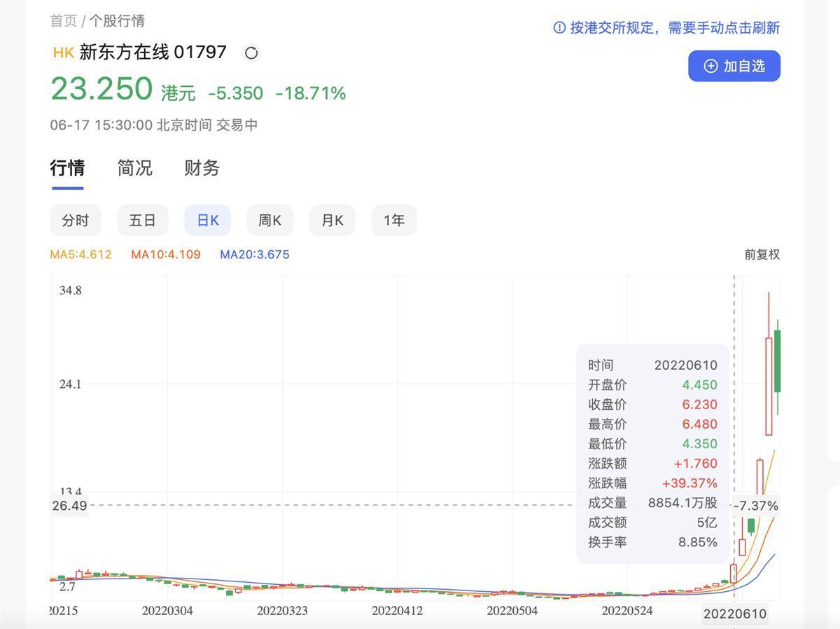Select the 日K chart period

(x=207, y=221)
